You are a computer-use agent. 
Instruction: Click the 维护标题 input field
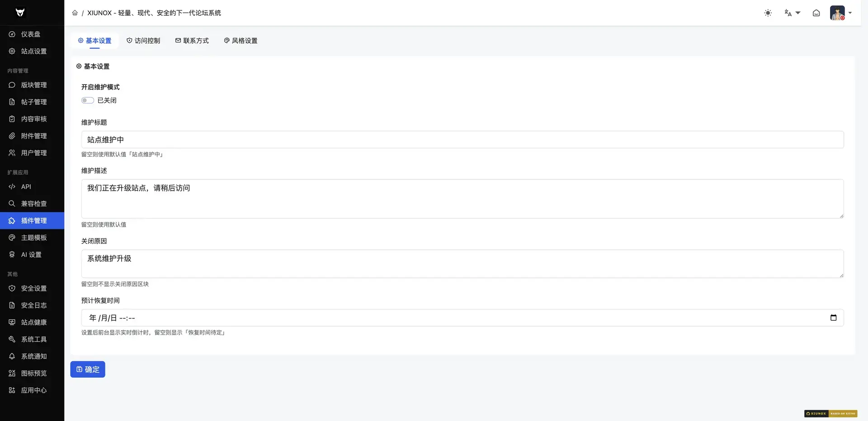pyautogui.click(x=462, y=140)
